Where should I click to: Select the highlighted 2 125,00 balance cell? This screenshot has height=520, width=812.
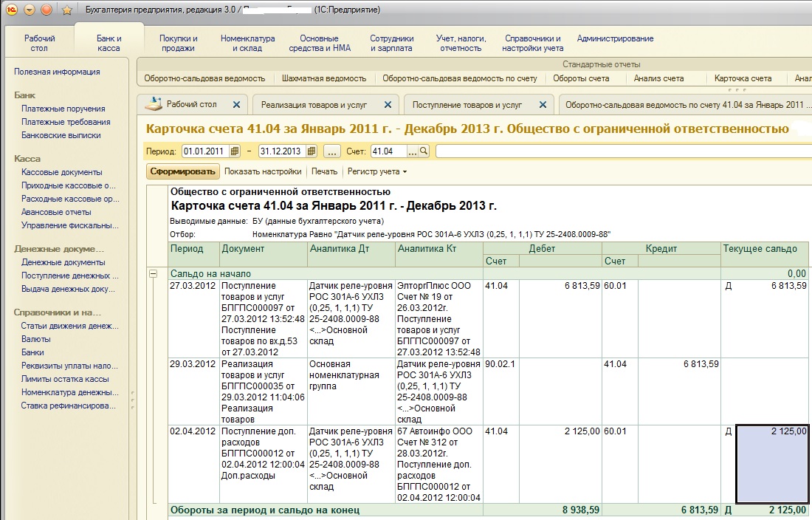click(773, 464)
